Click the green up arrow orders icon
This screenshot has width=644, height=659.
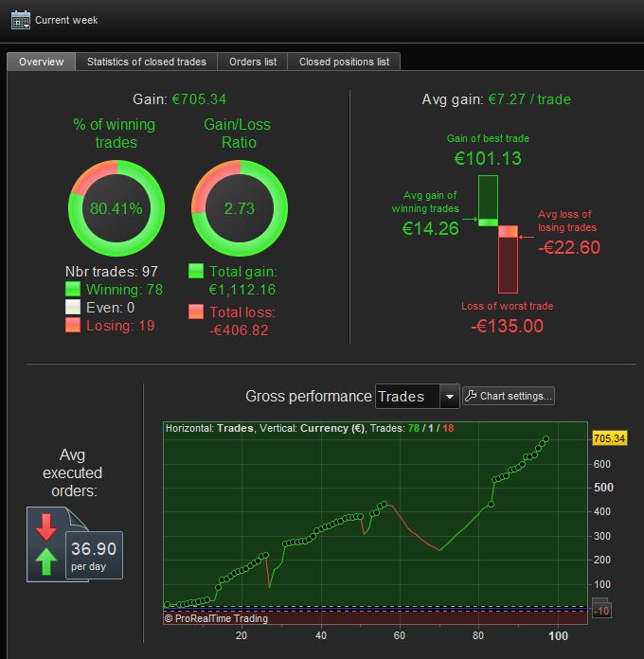pyautogui.click(x=46, y=561)
